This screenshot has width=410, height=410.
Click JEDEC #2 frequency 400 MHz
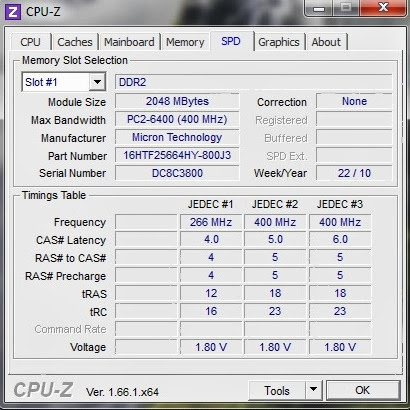pyautogui.click(x=275, y=222)
